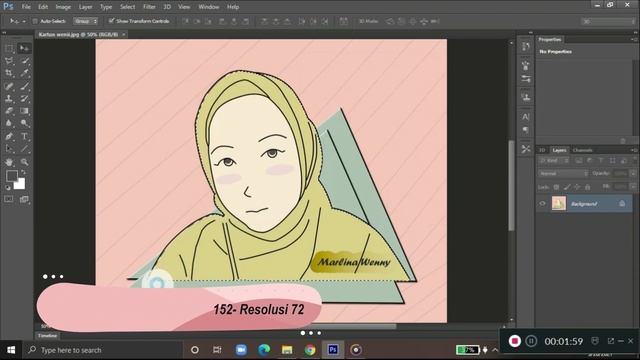Screen dimensions: 640x360
Task: Open Windows Start menu
Action: click(11, 350)
